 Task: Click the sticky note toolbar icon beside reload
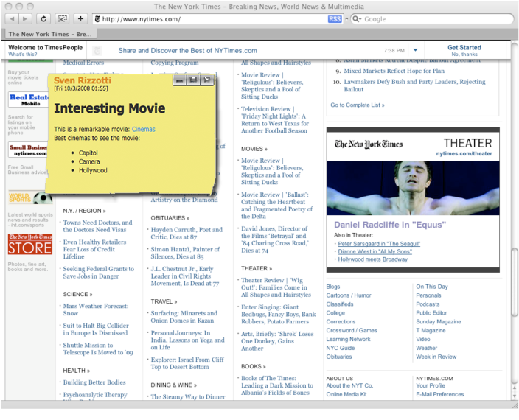click(63, 18)
